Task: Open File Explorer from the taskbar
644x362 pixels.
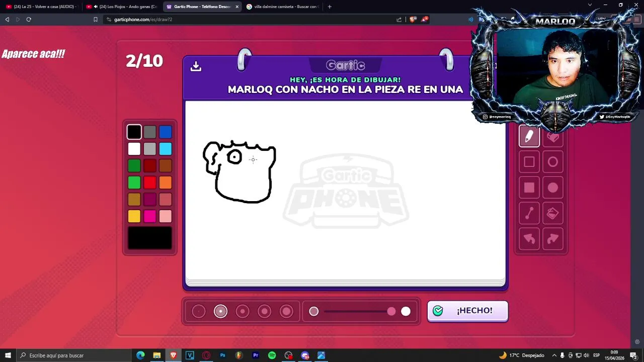Action: coord(157,355)
